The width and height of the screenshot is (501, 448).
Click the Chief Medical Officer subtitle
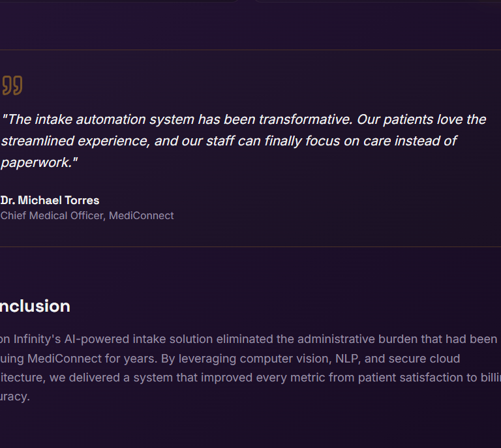[52, 216]
